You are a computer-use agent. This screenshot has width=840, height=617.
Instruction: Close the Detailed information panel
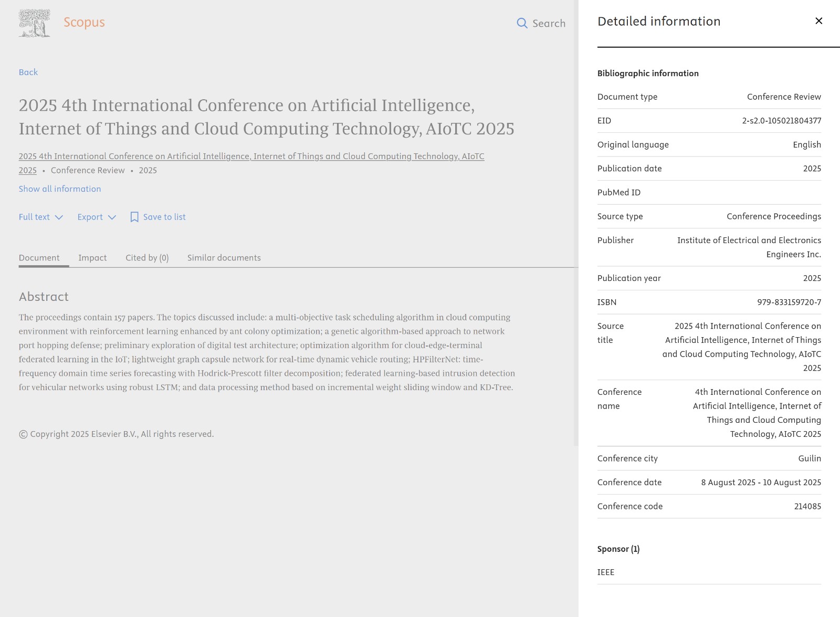pyautogui.click(x=818, y=21)
